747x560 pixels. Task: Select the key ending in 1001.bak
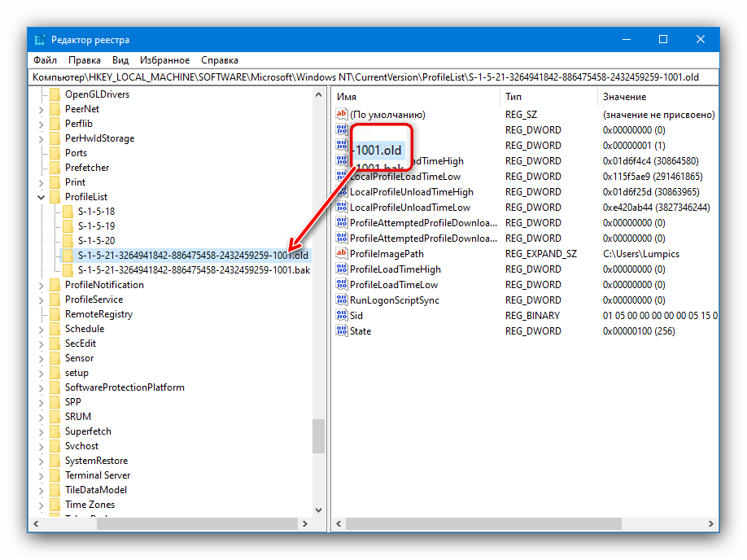pyautogui.click(x=194, y=270)
